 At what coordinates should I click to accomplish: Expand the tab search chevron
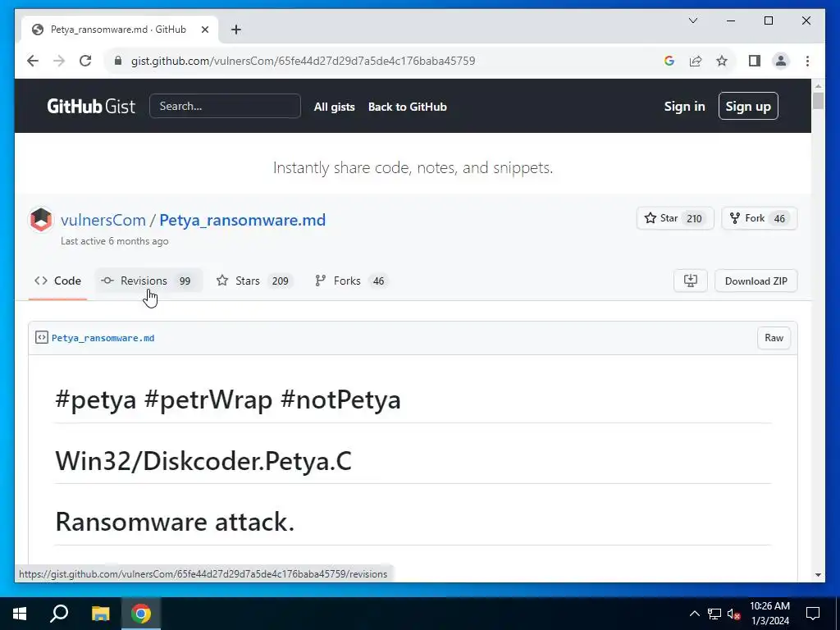(693, 21)
